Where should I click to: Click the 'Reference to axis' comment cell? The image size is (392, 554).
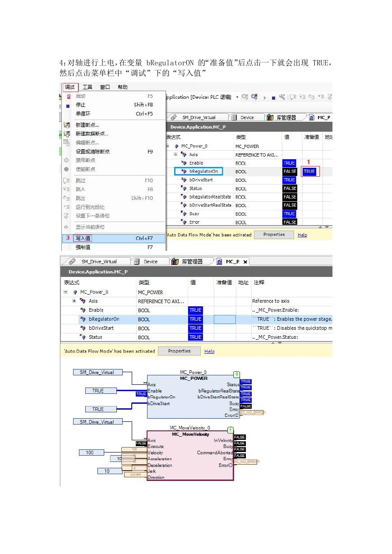coord(271,301)
